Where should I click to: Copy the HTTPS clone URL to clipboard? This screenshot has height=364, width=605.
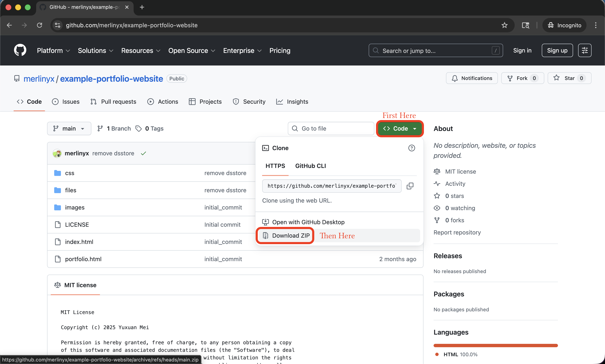coord(410,186)
